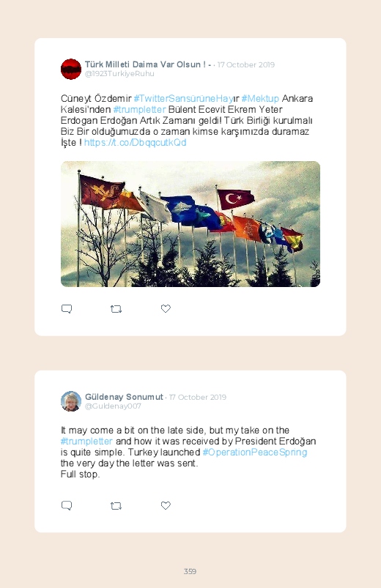The width and height of the screenshot is (381, 588).
Task: Reply to Güldenay Sonumut's tweet
Action: coord(67,505)
